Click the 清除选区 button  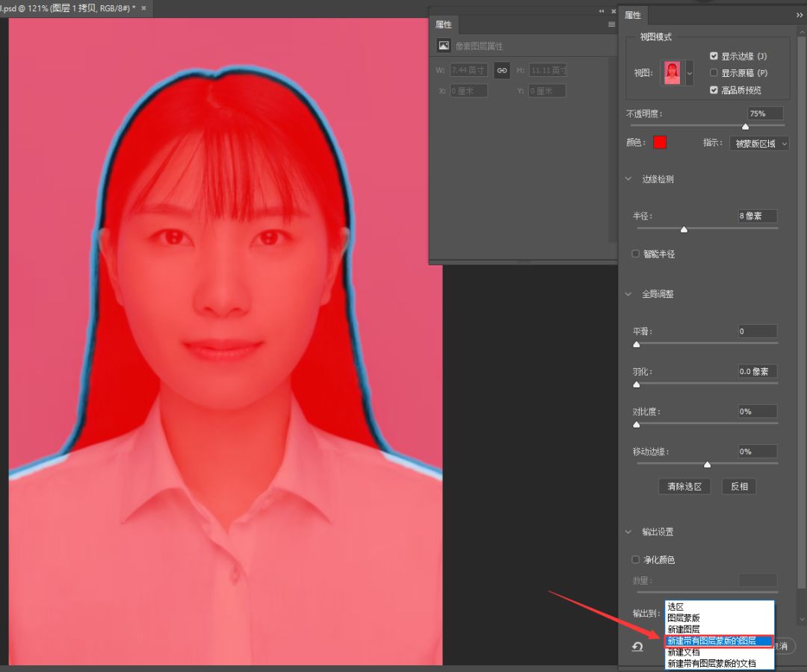pyautogui.click(x=684, y=486)
